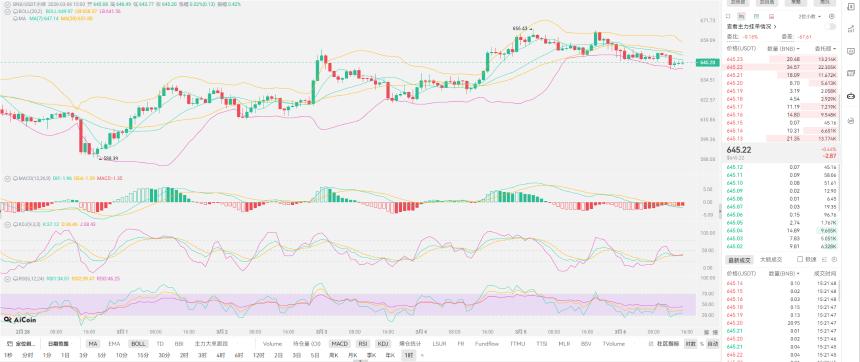Toggle the percent scale button
Screen dimensions: 860x362
tap(701, 344)
